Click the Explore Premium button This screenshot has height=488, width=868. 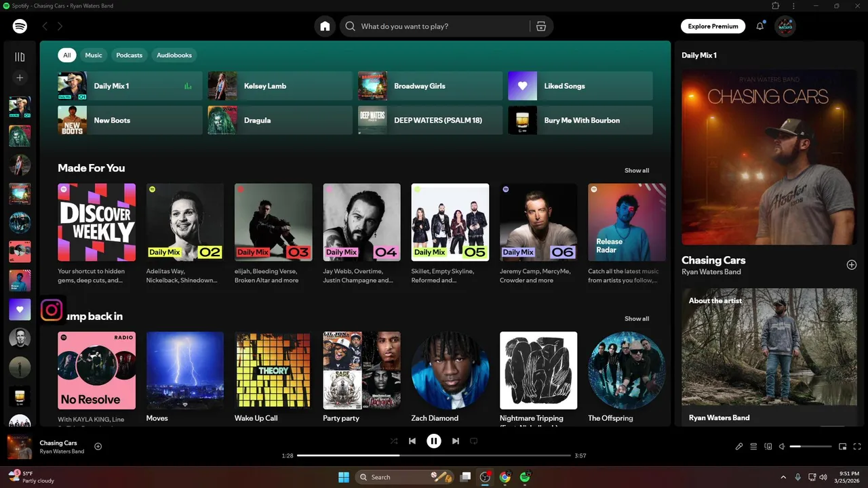tap(713, 26)
